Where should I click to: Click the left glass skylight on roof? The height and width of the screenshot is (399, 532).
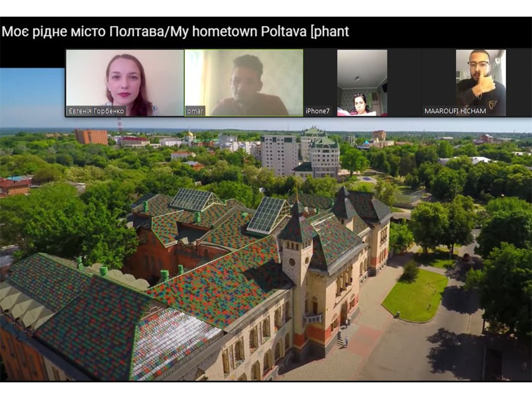(193, 199)
